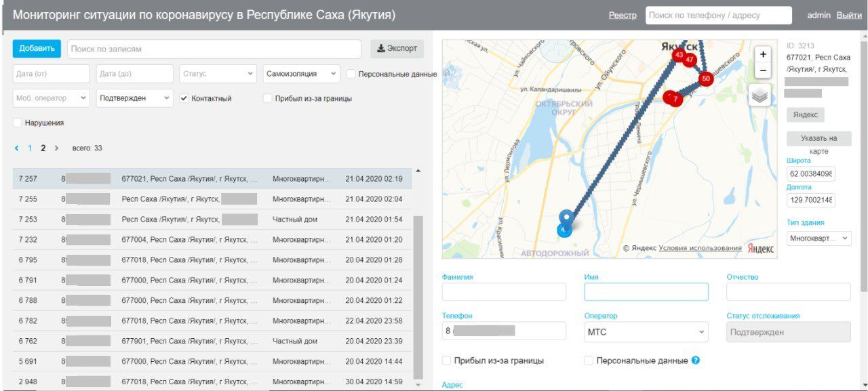Open the Реестр section in the header

click(624, 15)
